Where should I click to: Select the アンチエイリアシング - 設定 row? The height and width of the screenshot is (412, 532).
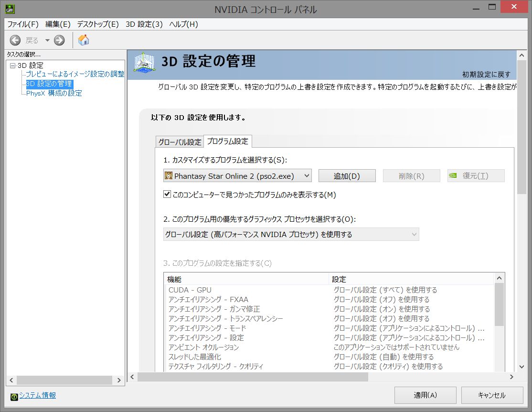tap(329, 337)
